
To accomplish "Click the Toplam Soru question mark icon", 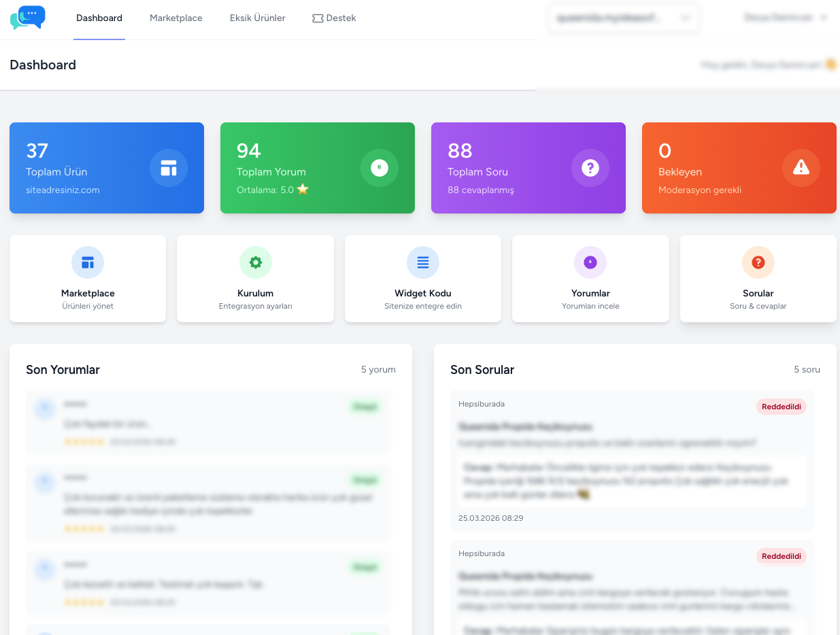I will pyautogui.click(x=590, y=168).
